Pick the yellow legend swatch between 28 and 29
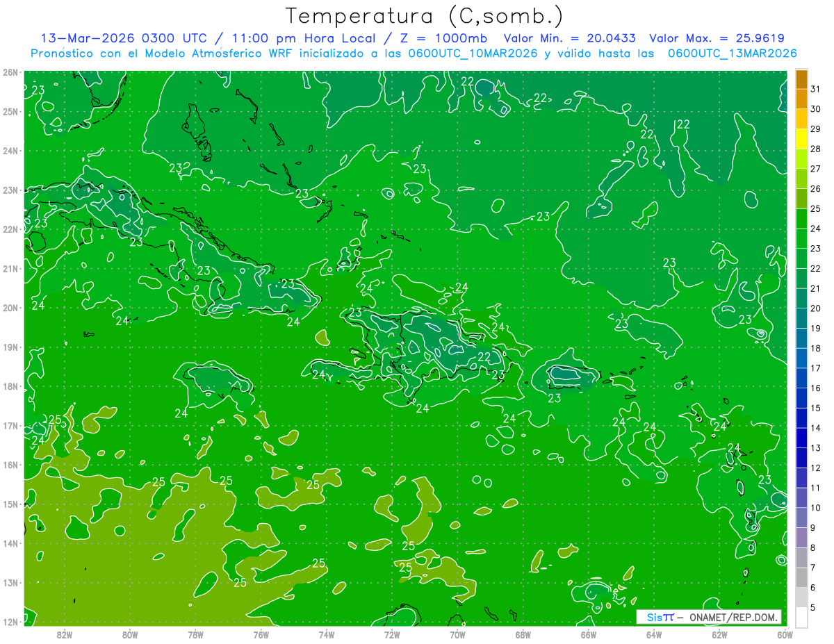Screen dimensions: 834x644 point(801,139)
